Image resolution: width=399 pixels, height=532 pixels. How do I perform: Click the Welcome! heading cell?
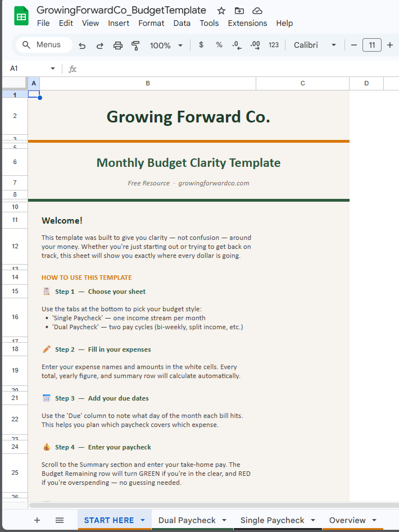(62, 221)
